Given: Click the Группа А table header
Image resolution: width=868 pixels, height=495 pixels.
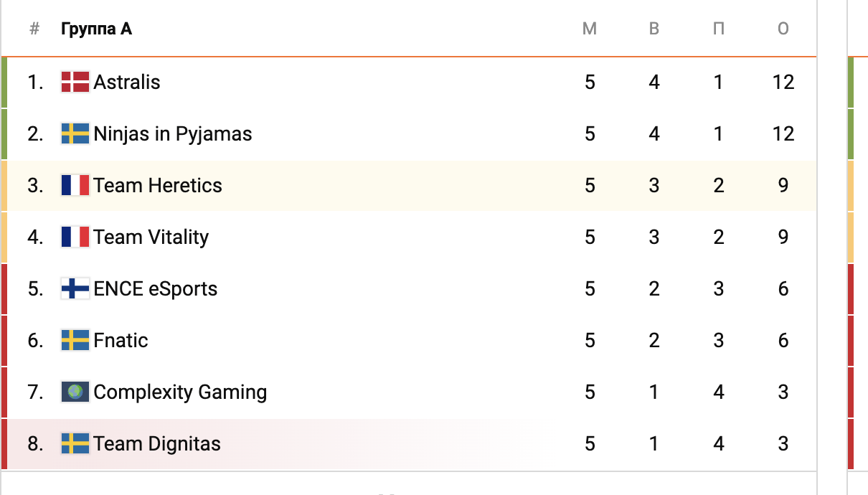Looking at the screenshot, I should coord(96,29).
